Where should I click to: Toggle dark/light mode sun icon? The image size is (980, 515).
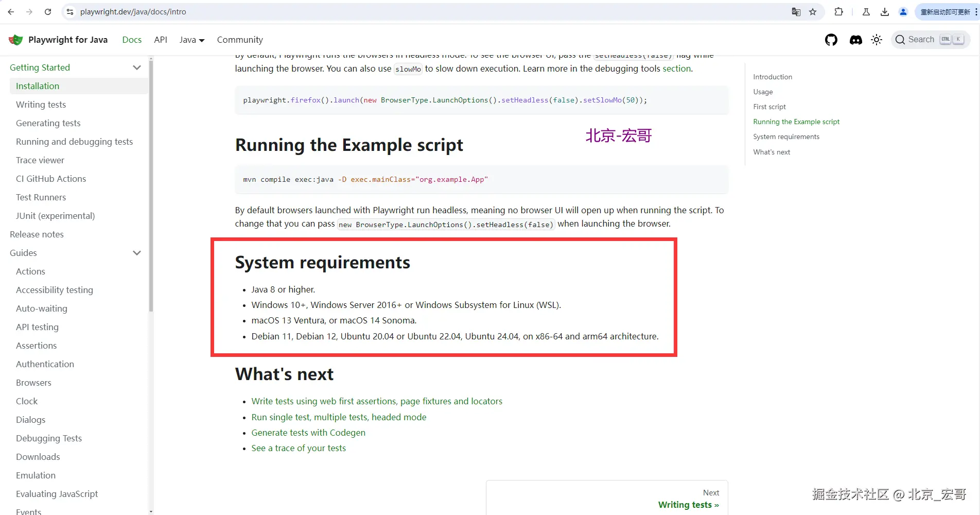tap(877, 40)
